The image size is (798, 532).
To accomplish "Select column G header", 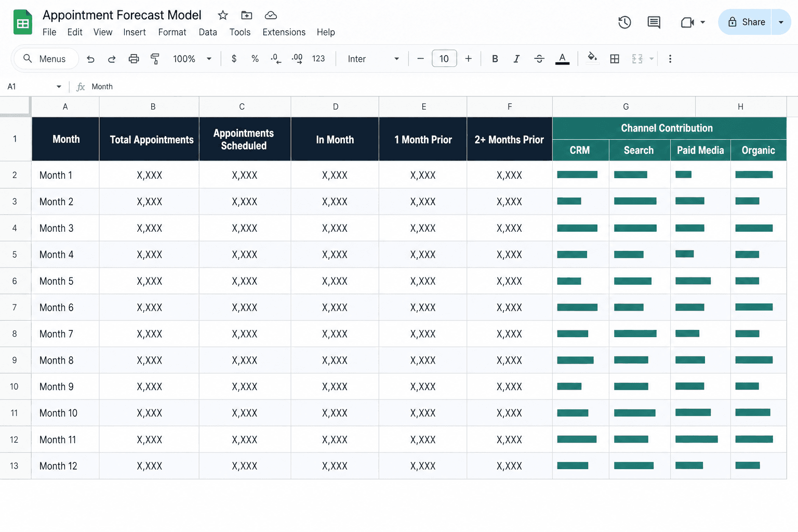I will 624,107.
